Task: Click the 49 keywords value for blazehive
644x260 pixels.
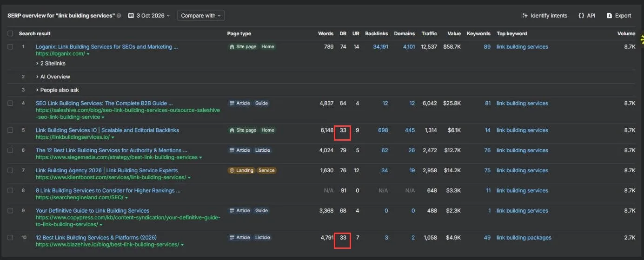Action: coord(487,238)
